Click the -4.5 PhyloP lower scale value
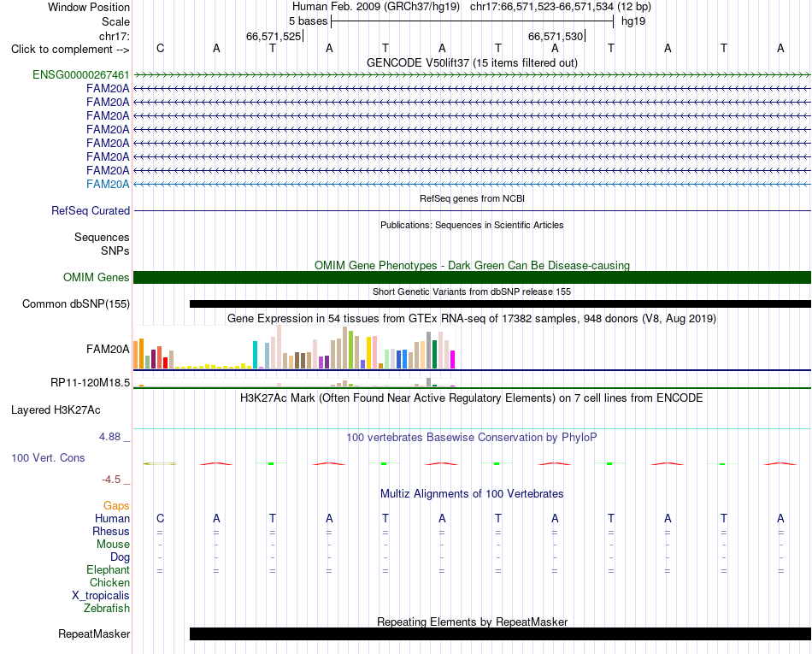The image size is (812, 654). tap(111, 480)
